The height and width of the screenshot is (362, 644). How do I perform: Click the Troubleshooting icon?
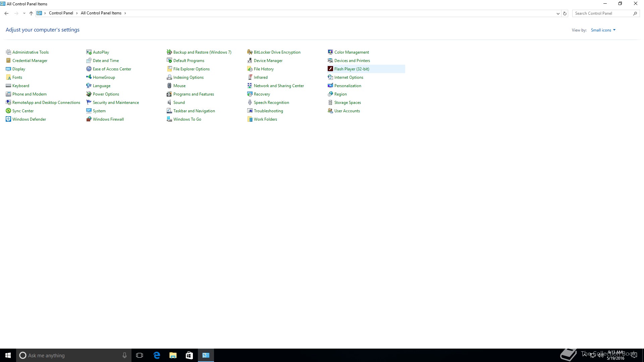coord(250,111)
